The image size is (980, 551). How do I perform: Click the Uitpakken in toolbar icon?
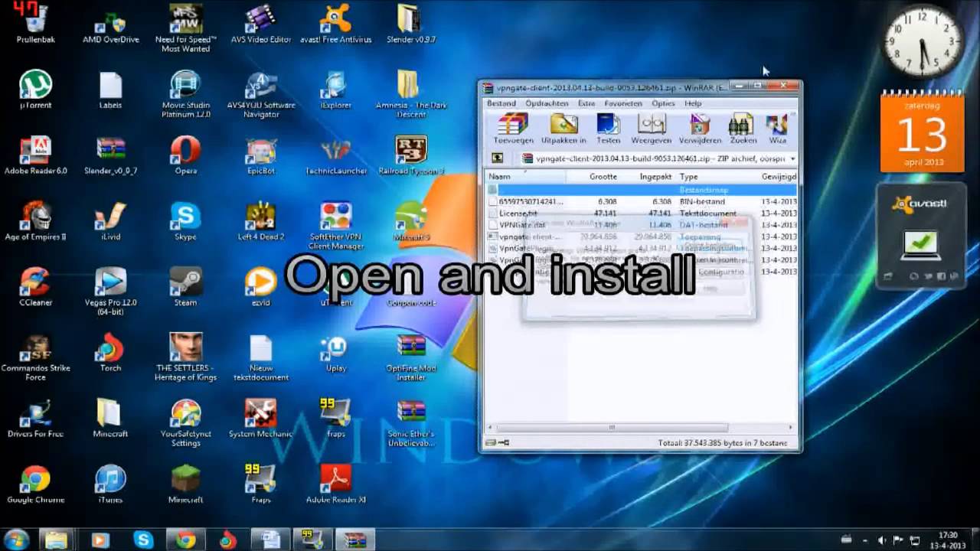(x=563, y=128)
